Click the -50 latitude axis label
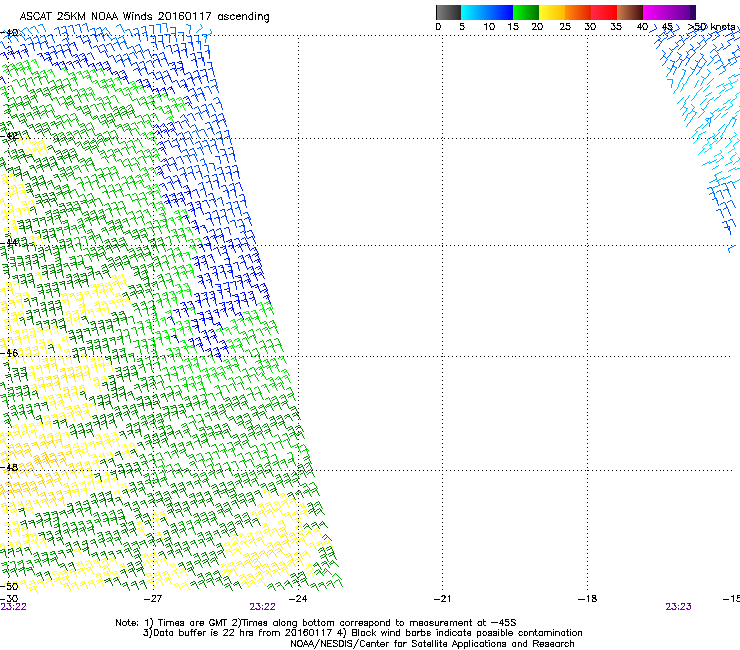Viewport: 740px width, 650px height. (x=9, y=587)
